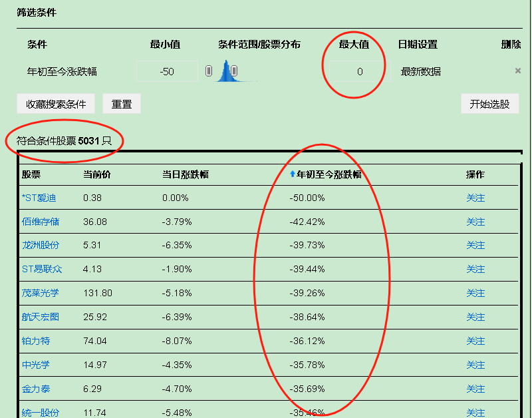This screenshot has width=532, height=418.
Task: Click the current price 36.08
Action: [x=95, y=222]
